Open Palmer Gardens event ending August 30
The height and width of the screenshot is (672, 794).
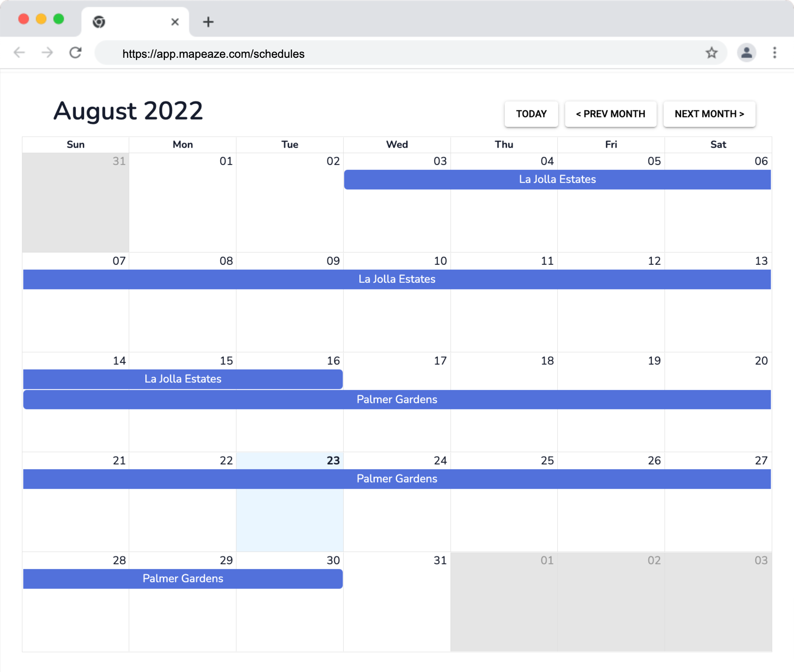(x=183, y=579)
